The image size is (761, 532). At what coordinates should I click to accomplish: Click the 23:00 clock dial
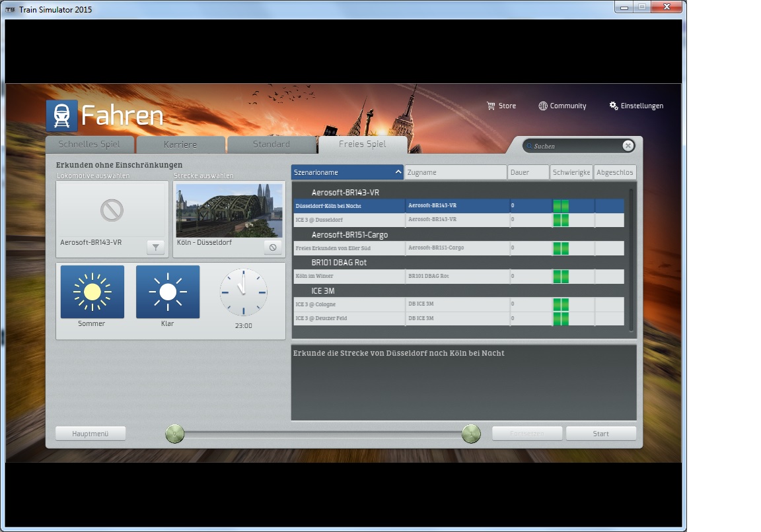point(243,292)
